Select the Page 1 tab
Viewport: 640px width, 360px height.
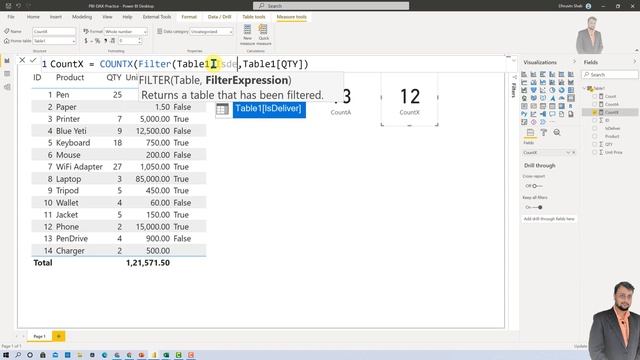(x=39, y=336)
